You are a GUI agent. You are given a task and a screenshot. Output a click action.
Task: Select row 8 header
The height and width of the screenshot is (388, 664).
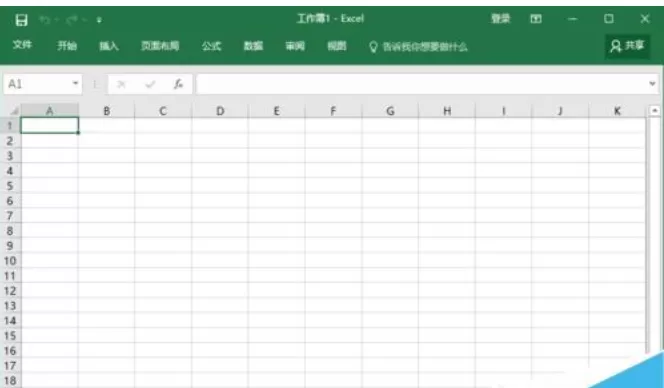(x=10, y=230)
